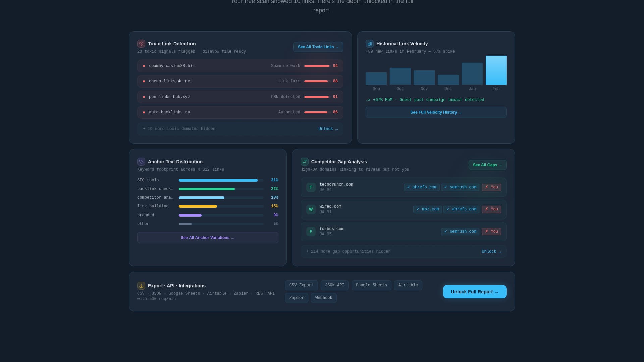Select the auto-backlinks.ru row

(240, 112)
